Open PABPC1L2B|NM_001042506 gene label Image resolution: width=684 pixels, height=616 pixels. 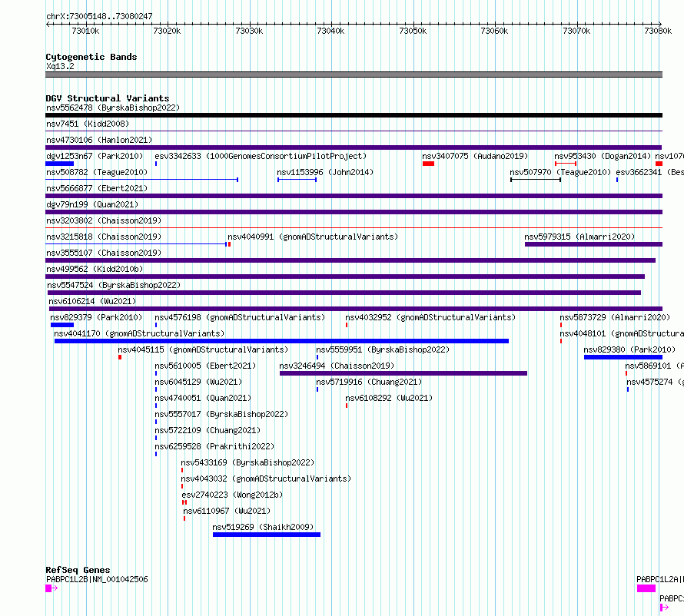tap(97, 579)
